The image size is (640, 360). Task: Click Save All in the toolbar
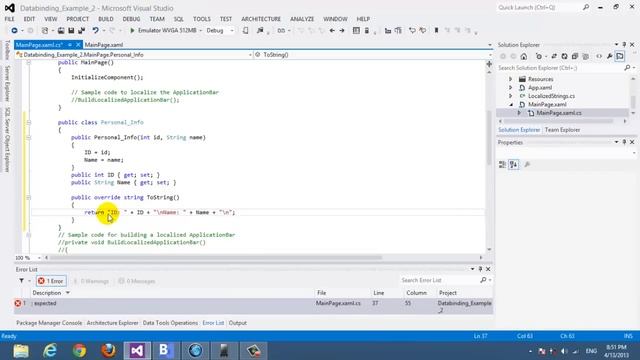[82, 31]
